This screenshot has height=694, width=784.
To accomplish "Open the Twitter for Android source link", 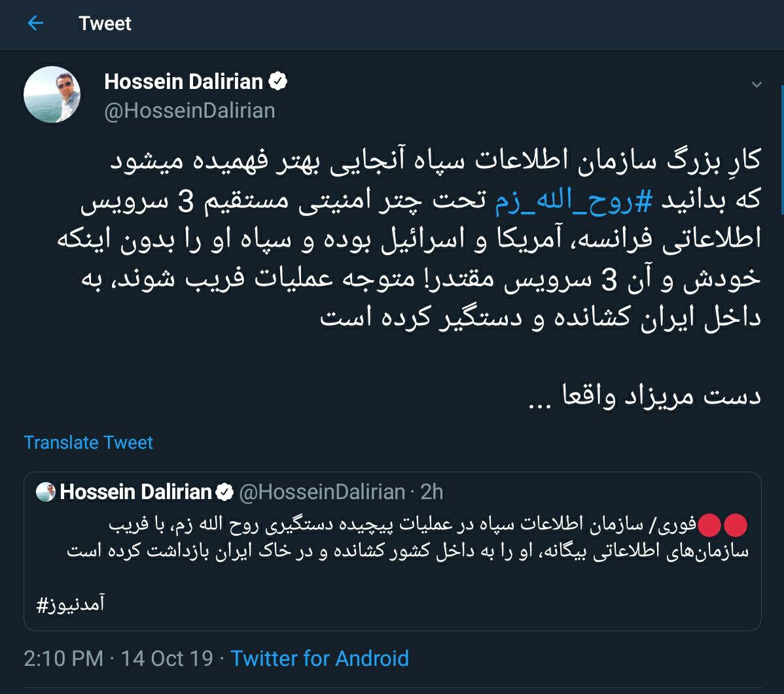I will [319, 658].
